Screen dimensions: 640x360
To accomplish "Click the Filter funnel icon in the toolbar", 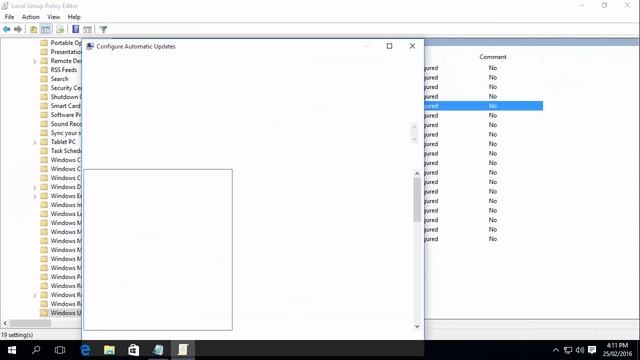I will [x=103, y=29].
